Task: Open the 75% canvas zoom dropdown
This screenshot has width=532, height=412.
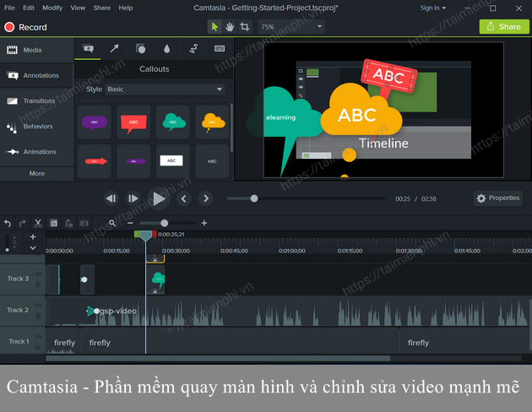Action: [291, 27]
